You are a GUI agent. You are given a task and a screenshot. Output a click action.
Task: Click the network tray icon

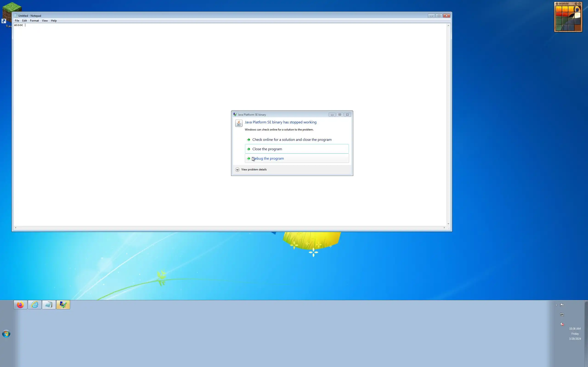(x=562, y=314)
